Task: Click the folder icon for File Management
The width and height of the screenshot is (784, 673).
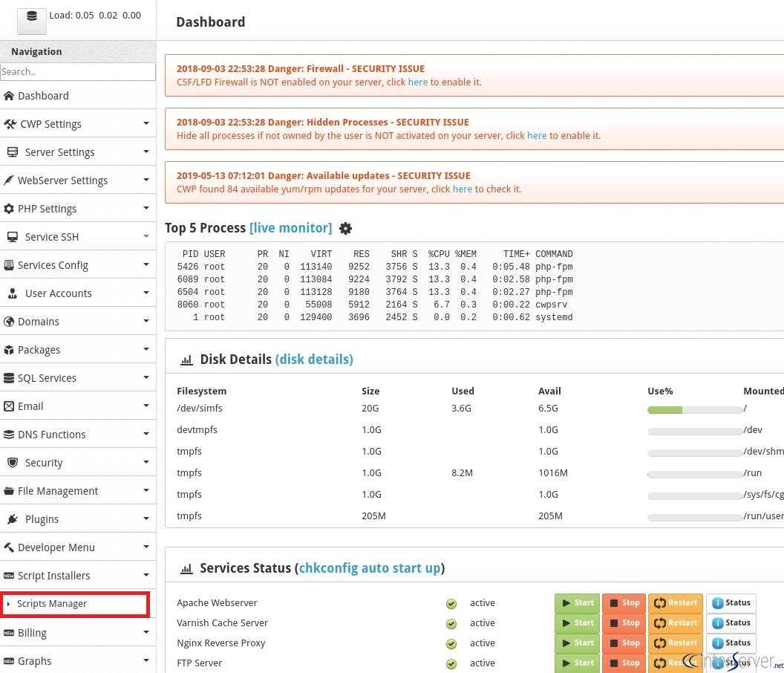Action: pyautogui.click(x=8, y=491)
